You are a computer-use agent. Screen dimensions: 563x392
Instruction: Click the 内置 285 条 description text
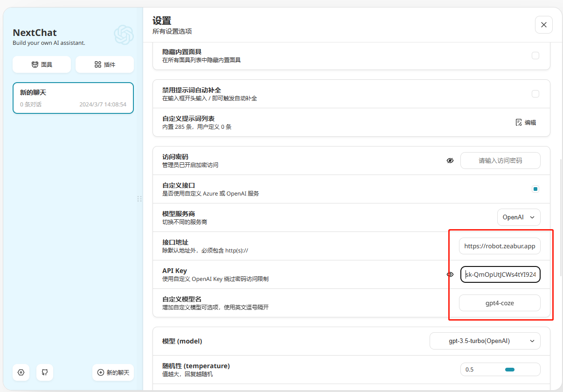pos(197,126)
